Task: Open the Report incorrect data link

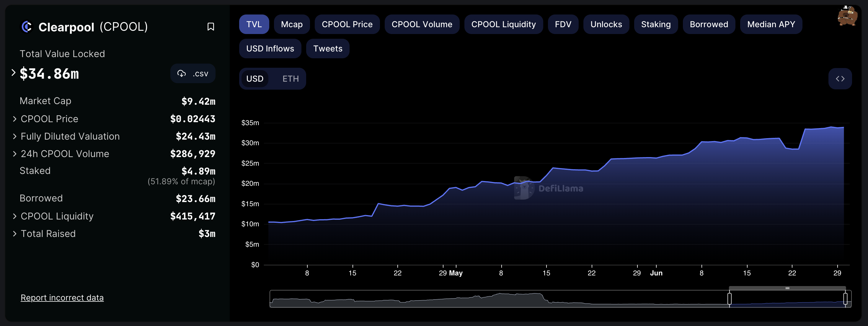Action: (x=62, y=298)
